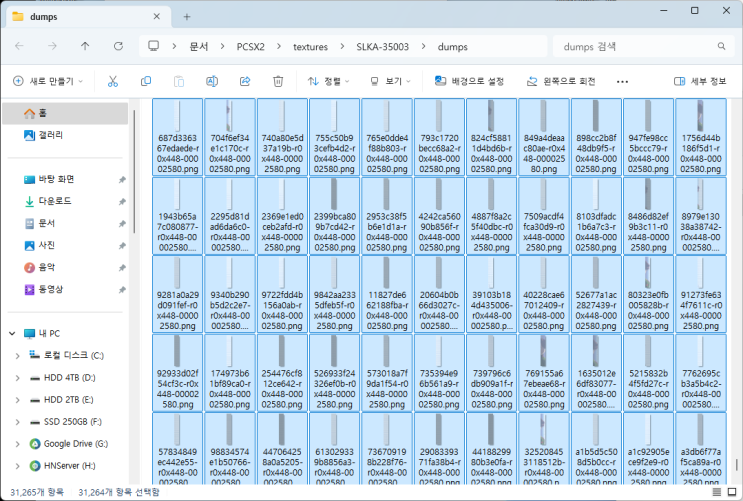Open 다운로드 in the sidebar

(58, 201)
